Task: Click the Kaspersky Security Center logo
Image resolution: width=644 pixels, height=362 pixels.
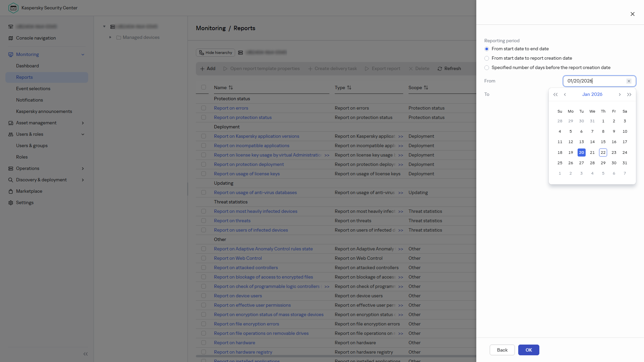Action: (13, 8)
